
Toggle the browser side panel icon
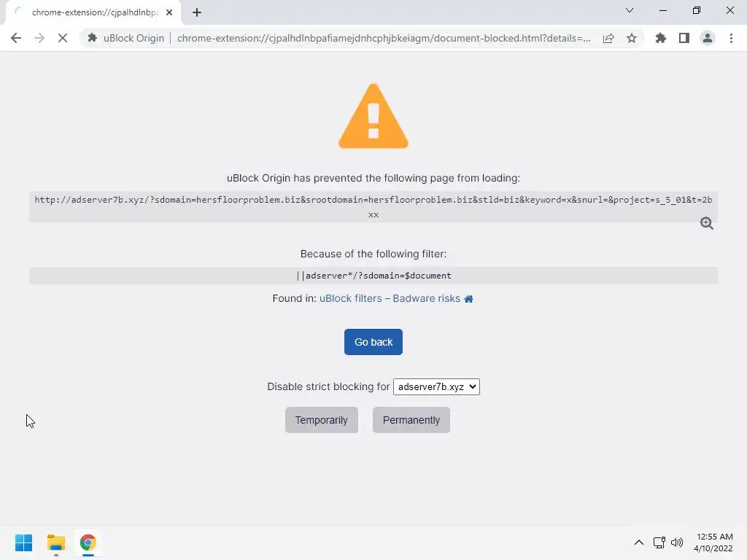click(x=684, y=38)
